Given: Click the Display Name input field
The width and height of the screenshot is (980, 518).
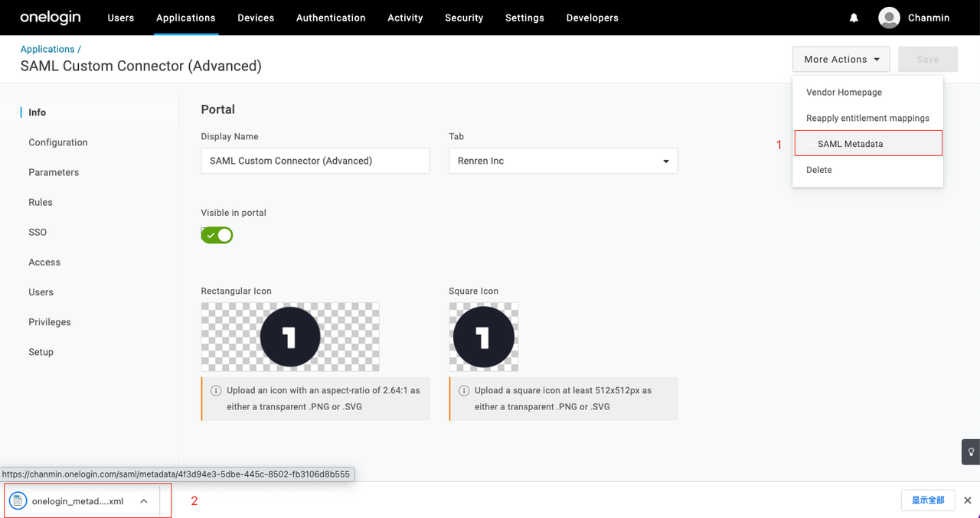Looking at the screenshot, I should 315,161.
